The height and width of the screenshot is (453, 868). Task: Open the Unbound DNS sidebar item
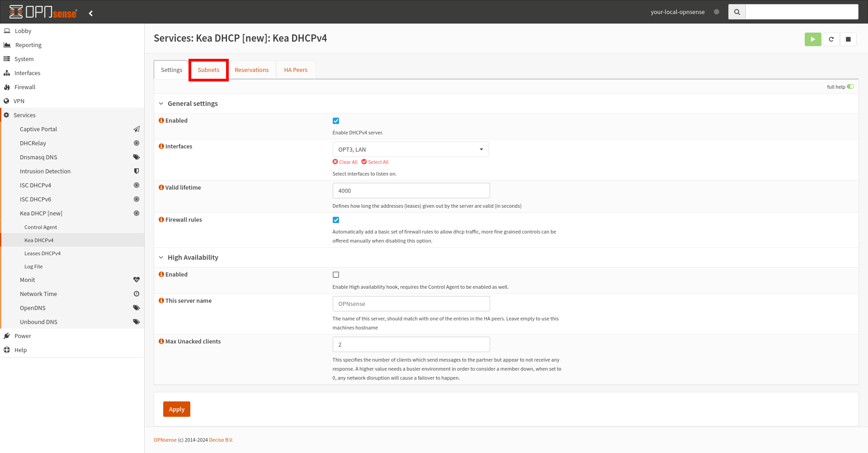click(x=72, y=322)
